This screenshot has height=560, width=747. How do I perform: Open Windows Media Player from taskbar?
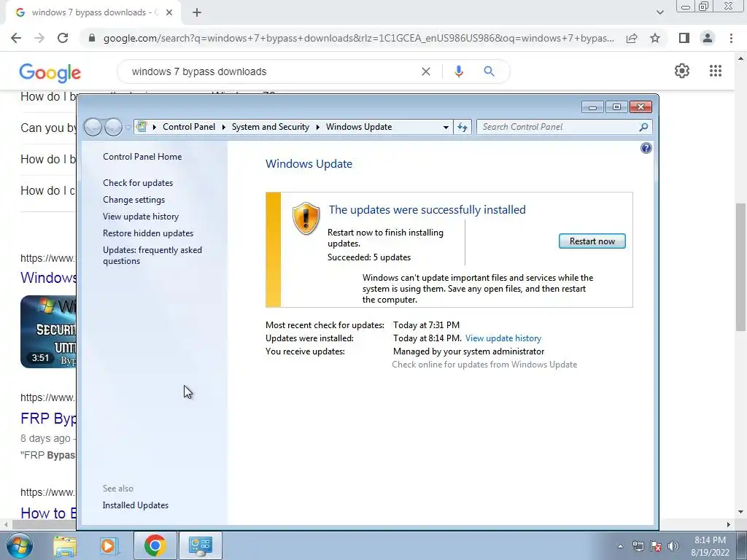coord(109,546)
